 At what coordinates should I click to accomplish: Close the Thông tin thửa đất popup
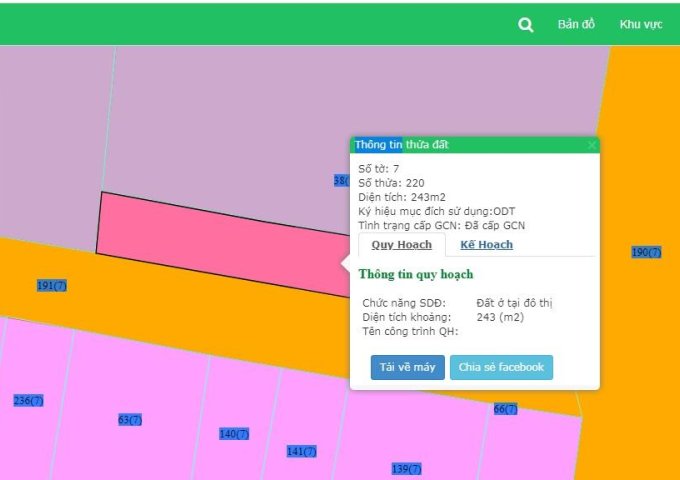click(592, 145)
